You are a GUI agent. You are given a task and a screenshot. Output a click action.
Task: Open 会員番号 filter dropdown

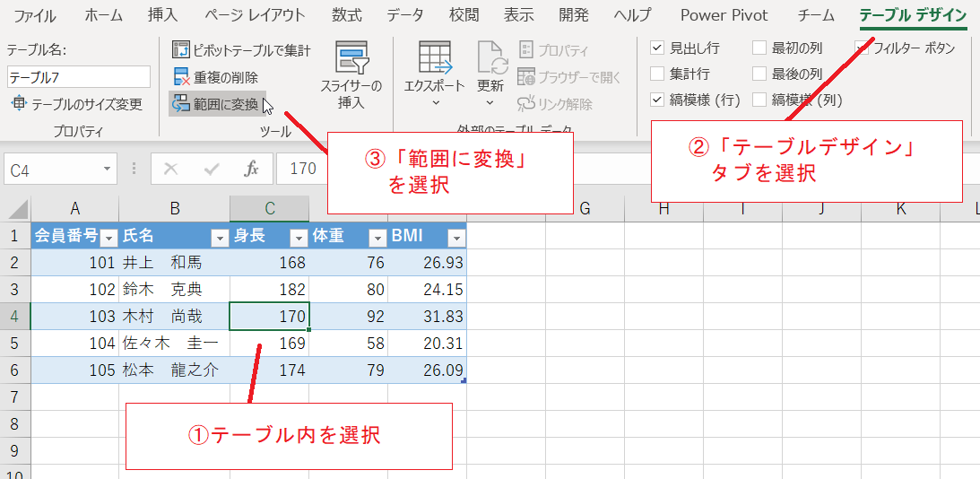(108, 237)
